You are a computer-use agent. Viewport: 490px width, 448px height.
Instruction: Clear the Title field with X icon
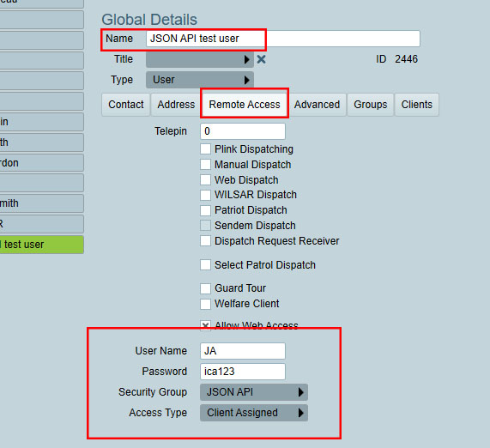click(261, 59)
